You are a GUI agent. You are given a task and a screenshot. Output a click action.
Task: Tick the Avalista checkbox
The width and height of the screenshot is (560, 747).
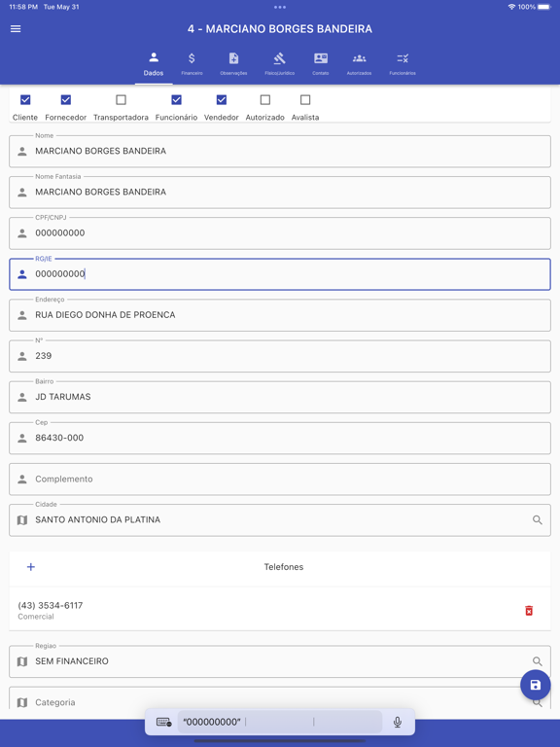pos(305,99)
